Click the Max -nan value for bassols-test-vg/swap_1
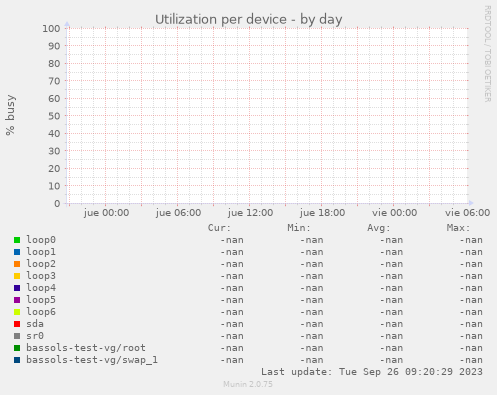The image size is (497, 395). click(x=471, y=360)
